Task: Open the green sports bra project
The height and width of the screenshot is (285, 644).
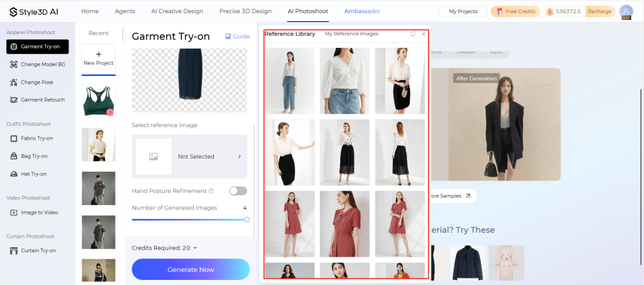Action: click(99, 101)
